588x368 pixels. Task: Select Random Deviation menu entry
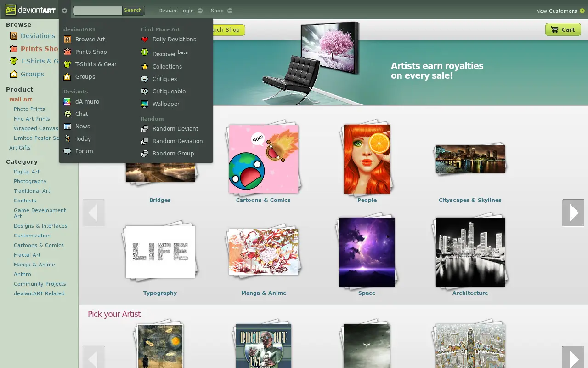click(177, 141)
